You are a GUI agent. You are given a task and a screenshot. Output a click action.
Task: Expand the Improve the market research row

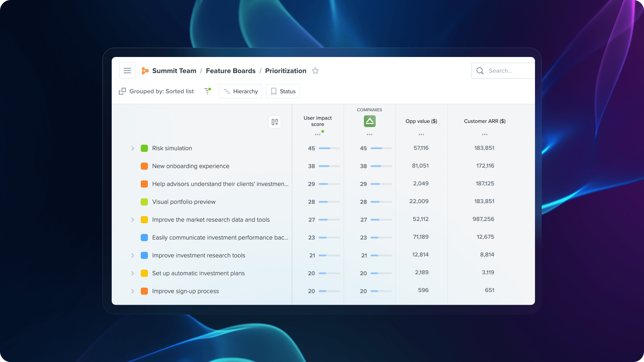(133, 219)
